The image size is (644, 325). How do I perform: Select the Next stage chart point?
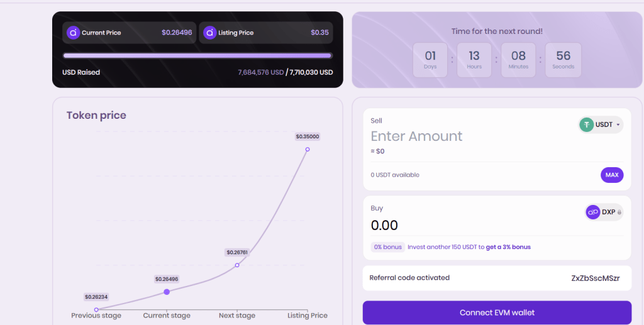(237, 265)
